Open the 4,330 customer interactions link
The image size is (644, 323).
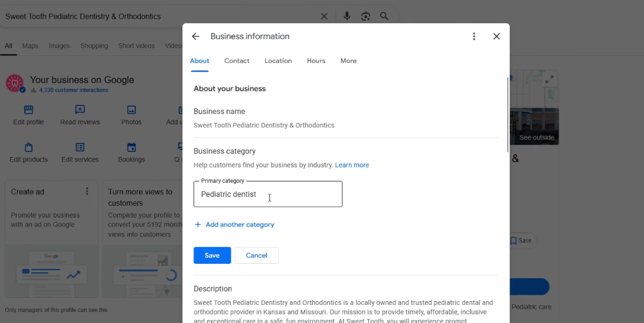[x=74, y=90]
